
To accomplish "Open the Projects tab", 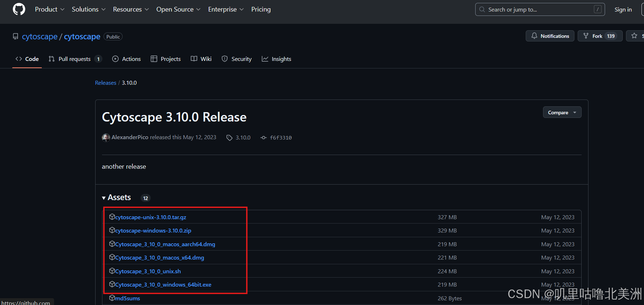I will [166, 59].
